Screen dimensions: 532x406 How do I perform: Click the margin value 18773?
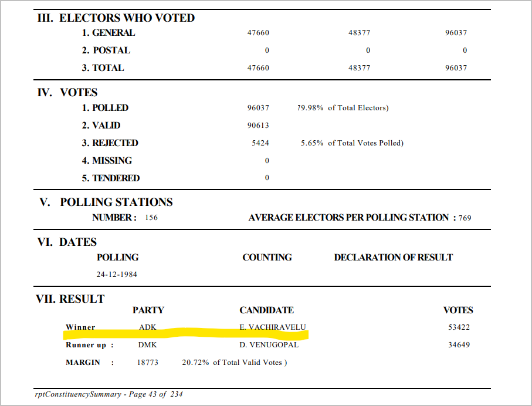148,363
